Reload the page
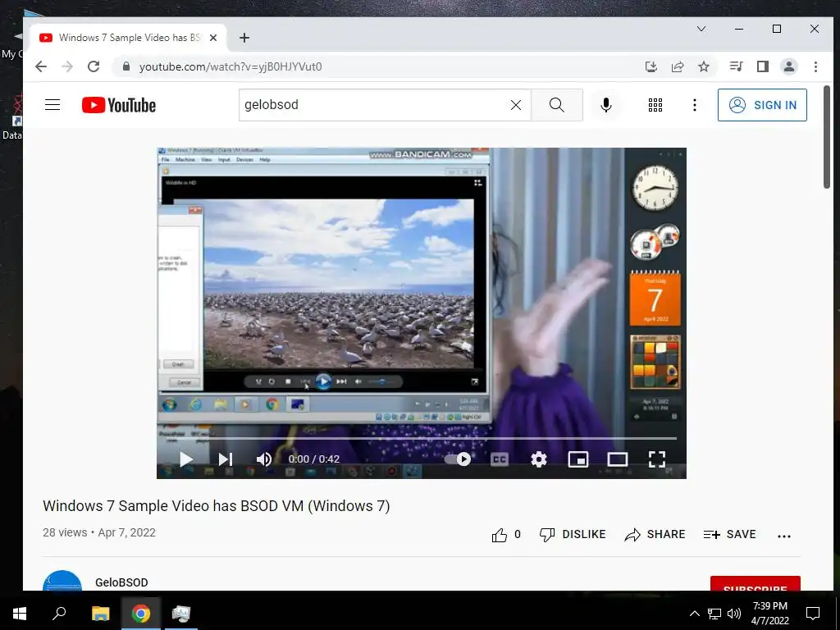The width and height of the screenshot is (840, 630). tap(94, 66)
